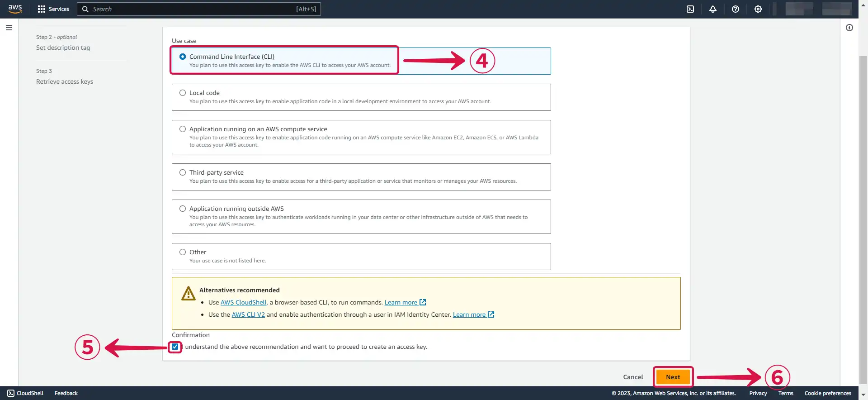Open CloudShell from the top navigation bar

click(690, 9)
